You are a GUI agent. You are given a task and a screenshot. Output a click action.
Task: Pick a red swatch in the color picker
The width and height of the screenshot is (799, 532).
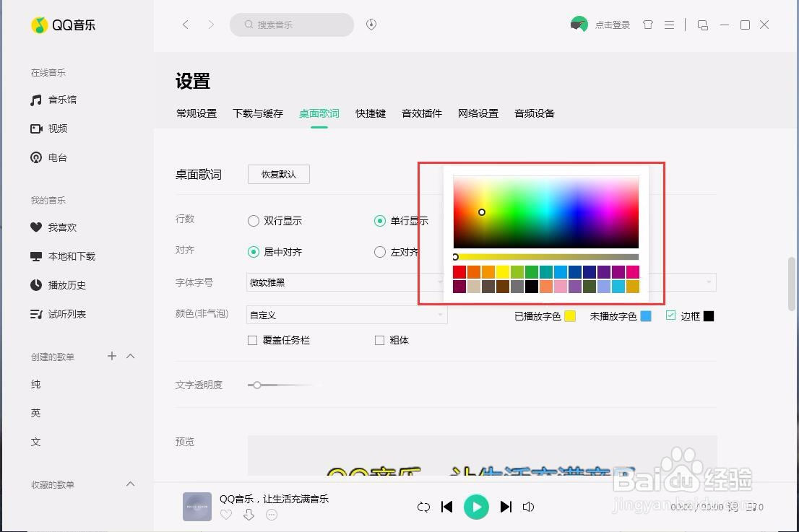click(x=457, y=271)
